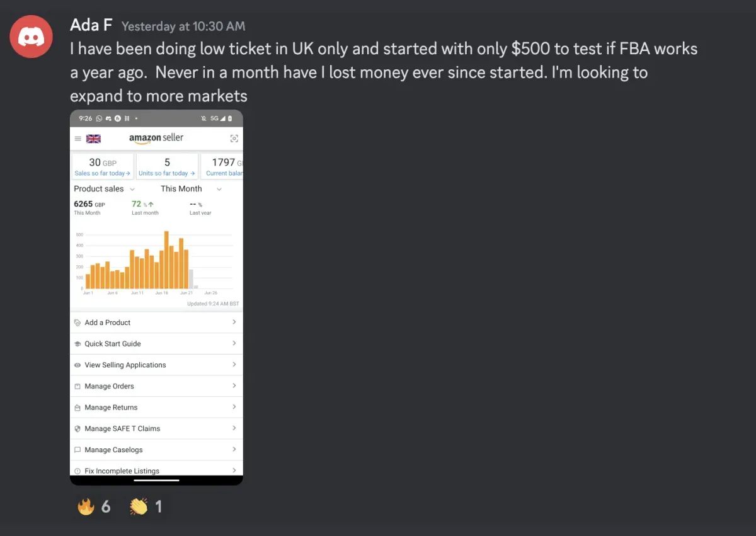Click the shield icon beside Manage SAFE T Claims
The width and height of the screenshot is (756, 536).
pyautogui.click(x=77, y=429)
